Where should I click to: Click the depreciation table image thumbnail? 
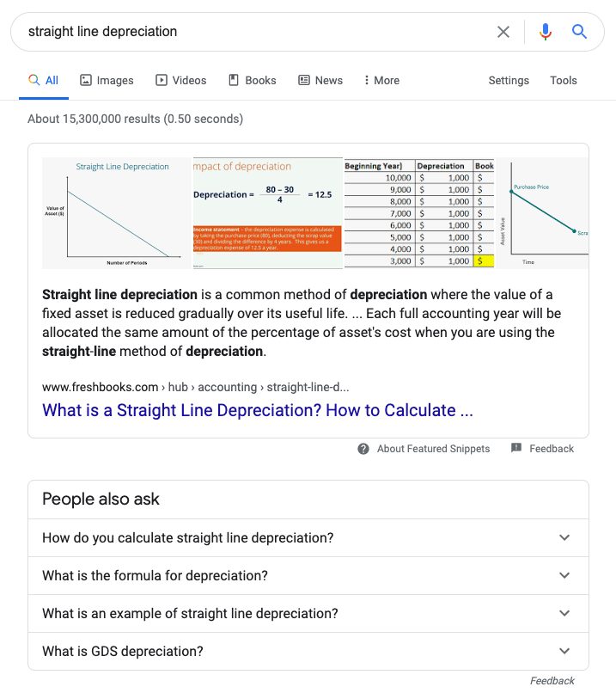pyautogui.click(x=418, y=213)
